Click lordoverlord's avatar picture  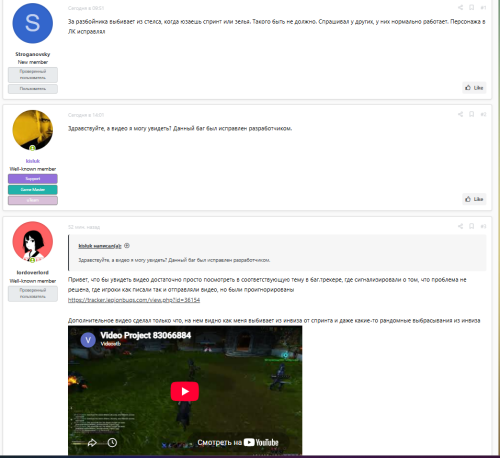pos(33,242)
